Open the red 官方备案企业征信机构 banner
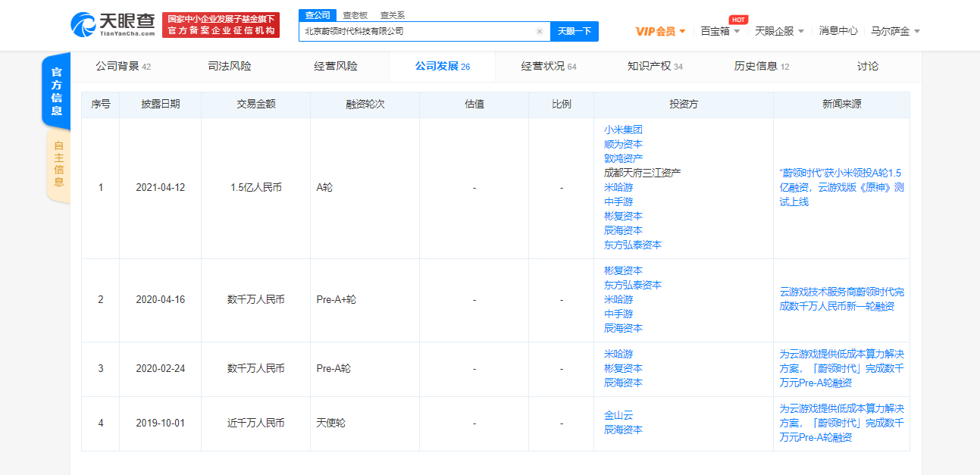 click(x=221, y=25)
